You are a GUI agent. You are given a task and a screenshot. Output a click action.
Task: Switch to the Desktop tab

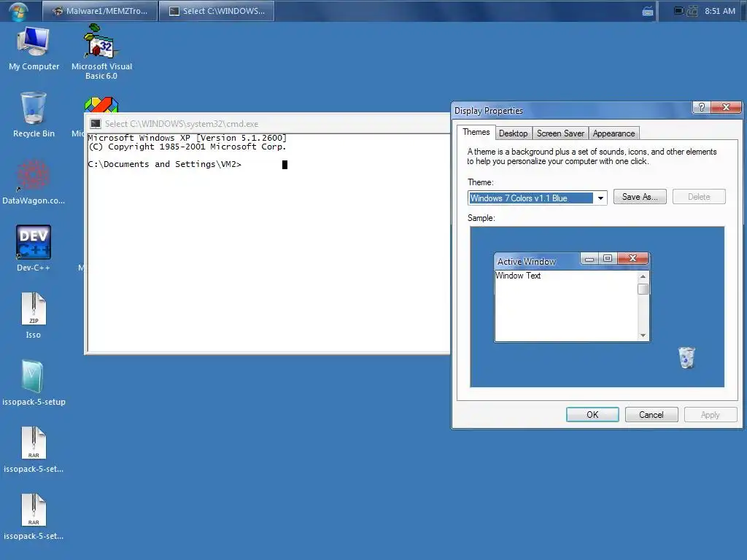coord(513,133)
